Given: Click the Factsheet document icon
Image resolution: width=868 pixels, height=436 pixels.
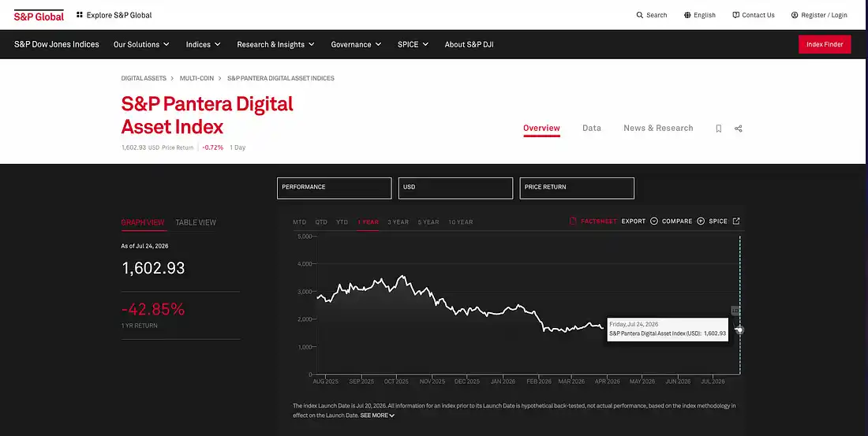Looking at the screenshot, I should (x=573, y=221).
